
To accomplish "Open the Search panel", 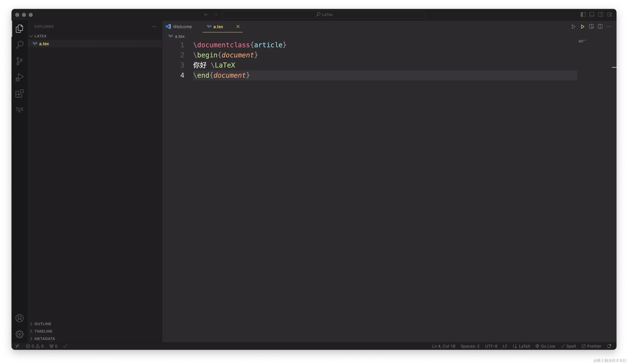I will 20,45.
